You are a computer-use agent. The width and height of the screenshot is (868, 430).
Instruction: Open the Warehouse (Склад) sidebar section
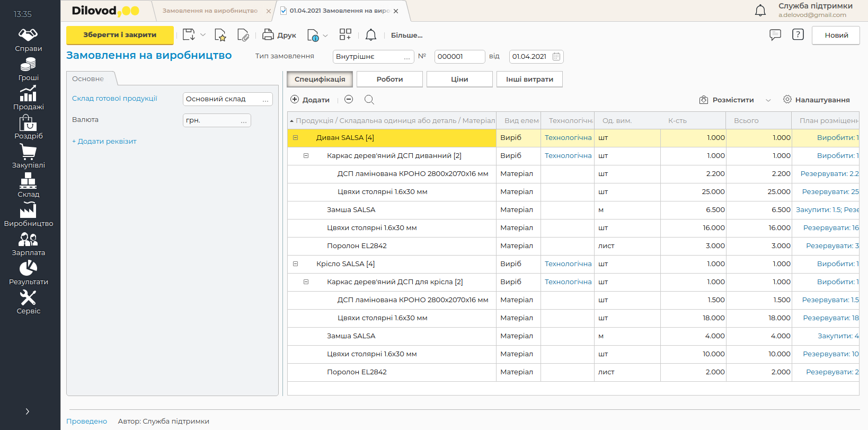pos(29,186)
